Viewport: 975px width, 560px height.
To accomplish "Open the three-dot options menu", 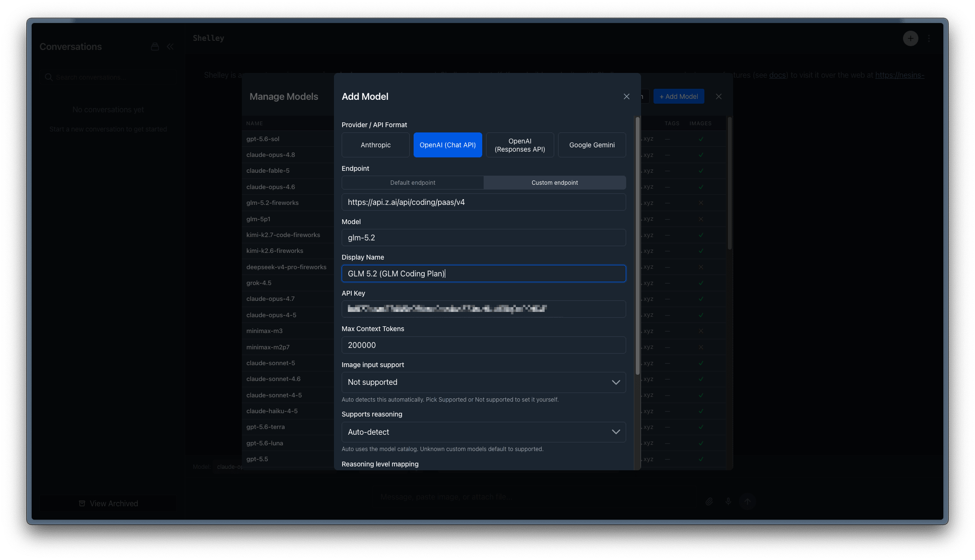I will [x=929, y=38].
